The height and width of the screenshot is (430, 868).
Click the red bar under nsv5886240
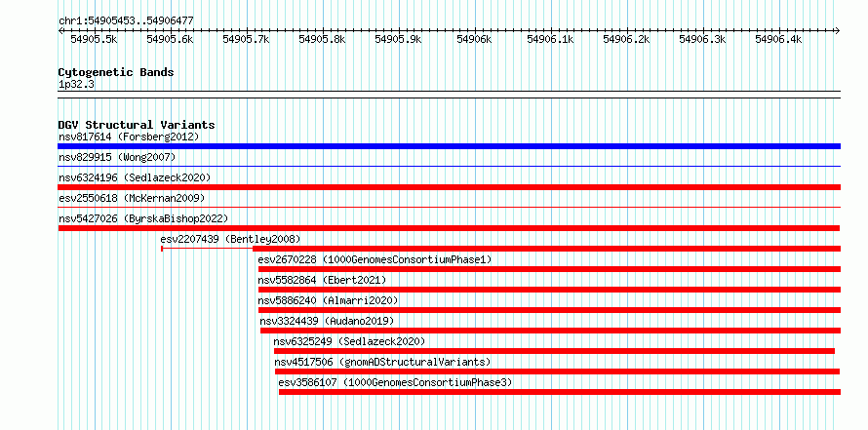[x=549, y=310]
